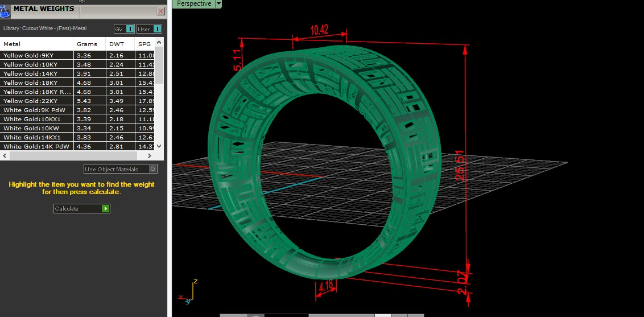This screenshot has width=644, height=317.
Task: Select the 25.51 height dimension annotation
Action: tap(459, 166)
